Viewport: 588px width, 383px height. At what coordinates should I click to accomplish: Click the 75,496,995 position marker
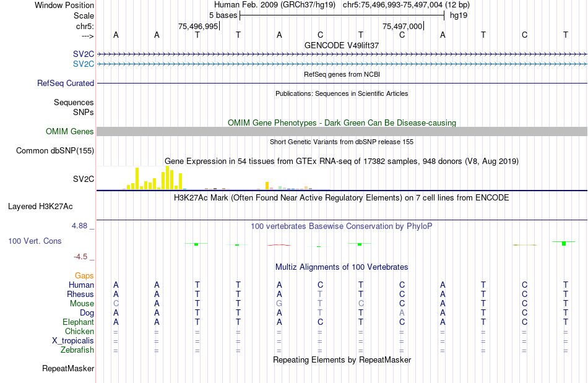[x=198, y=26]
